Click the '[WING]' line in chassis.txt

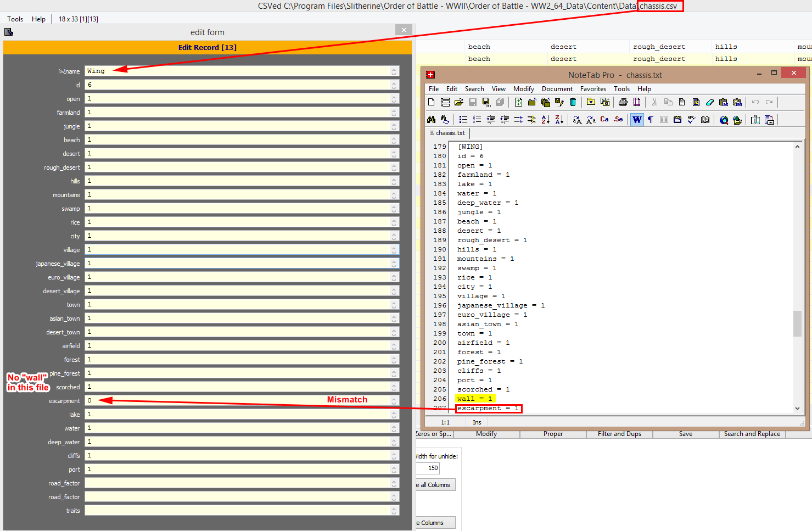(x=470, y=147)
